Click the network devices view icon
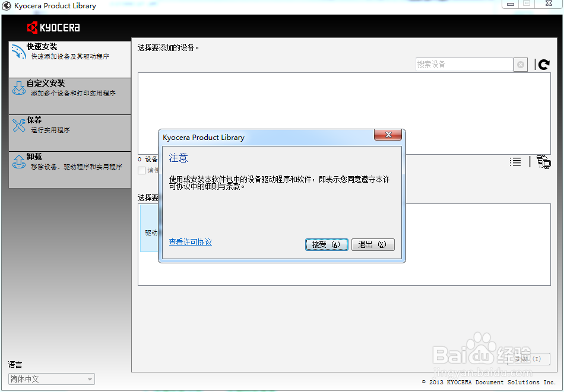The width and height of the screenshot is (564, 392). click(543, 162)
